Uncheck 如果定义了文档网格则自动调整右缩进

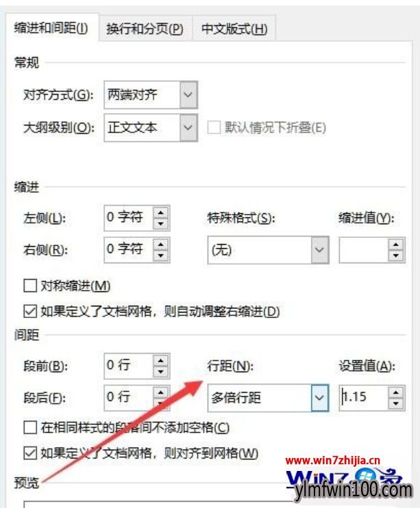pos(30,311)
